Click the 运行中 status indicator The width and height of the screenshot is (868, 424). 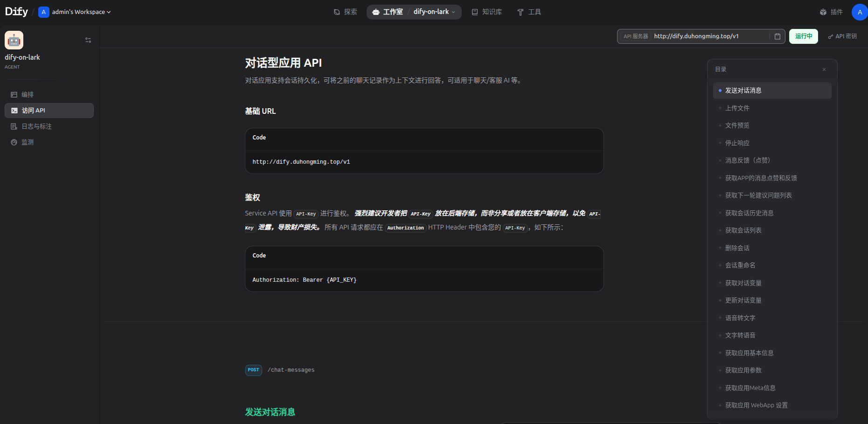(803, 36)
